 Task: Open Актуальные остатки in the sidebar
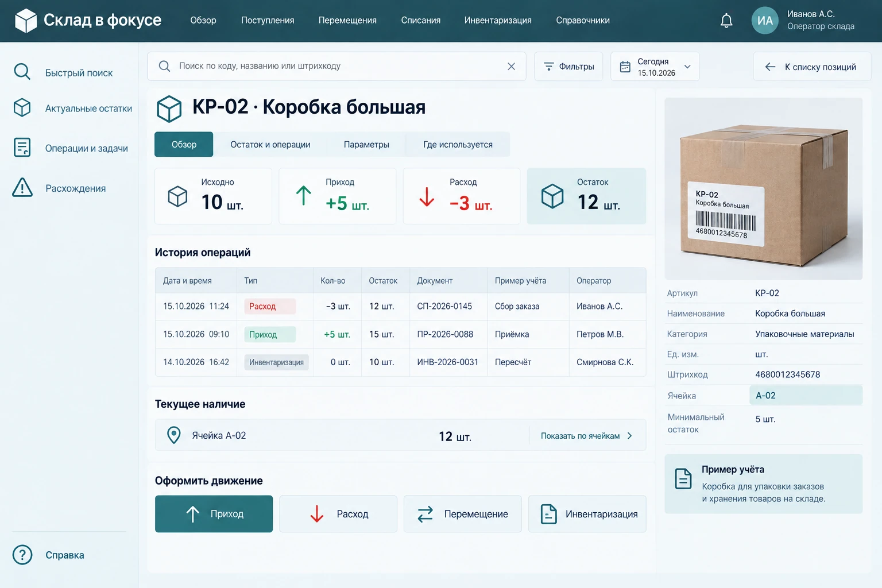click(72, 109)
